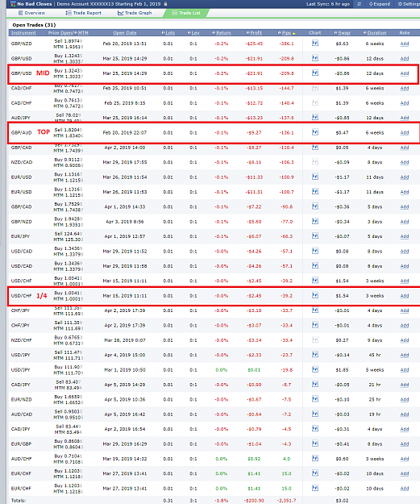Click the pips value -386.1

point(286,44)
